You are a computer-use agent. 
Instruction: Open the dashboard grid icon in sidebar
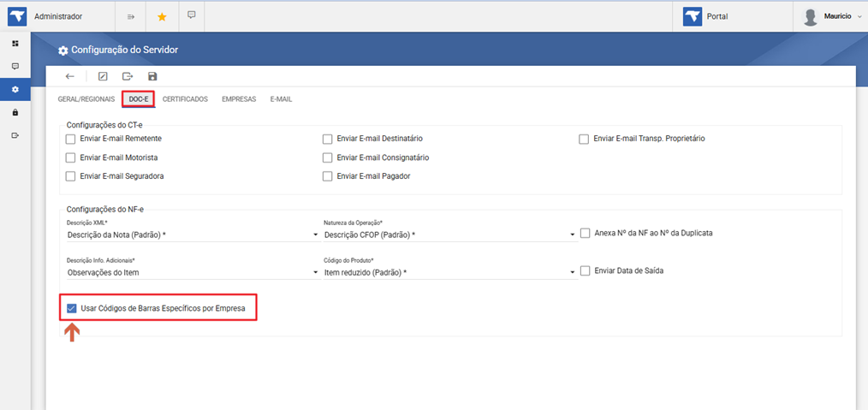15,43
